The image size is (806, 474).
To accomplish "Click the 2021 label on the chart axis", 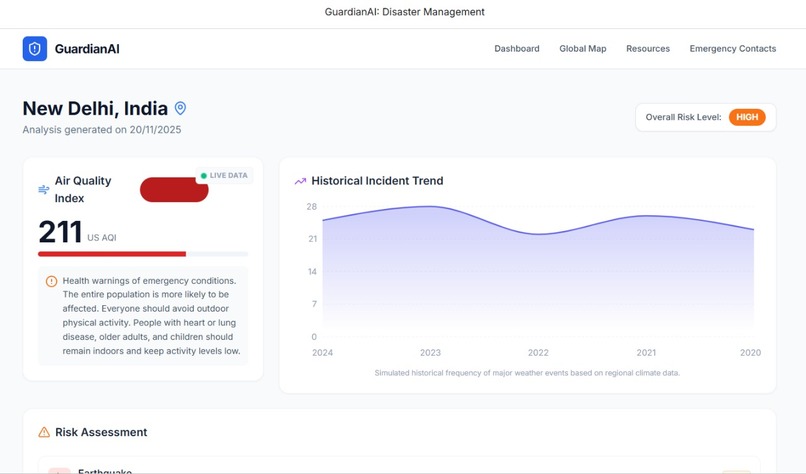I will point(646,353).
